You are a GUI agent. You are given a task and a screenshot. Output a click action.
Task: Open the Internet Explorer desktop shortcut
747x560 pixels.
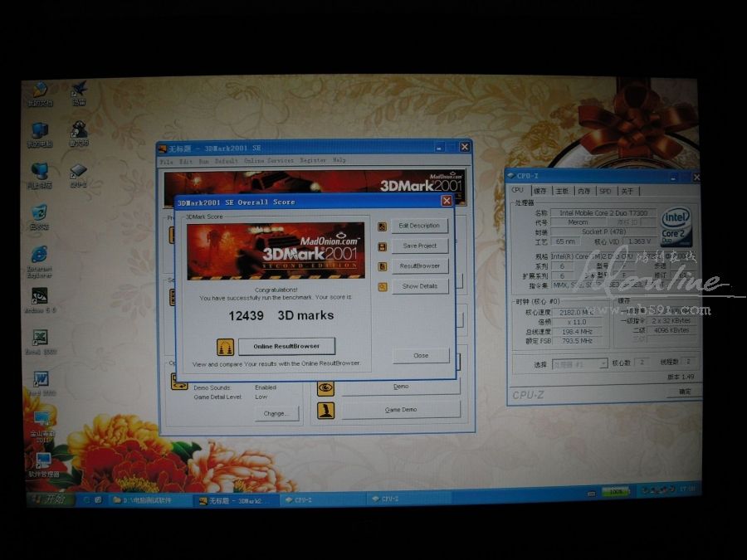(39, 255)
